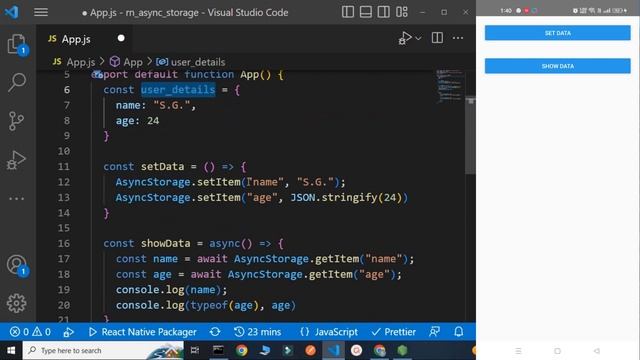Image resolution: width=640 pixels, height=360 pixels.
Task: Click typeof on line 20
Action: pos(209,305)
